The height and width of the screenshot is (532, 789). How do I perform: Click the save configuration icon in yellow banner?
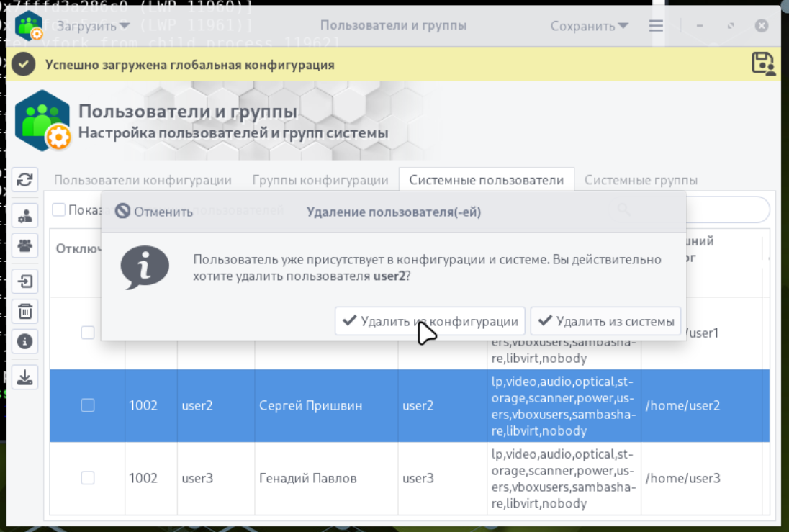[x=763, y=64]
